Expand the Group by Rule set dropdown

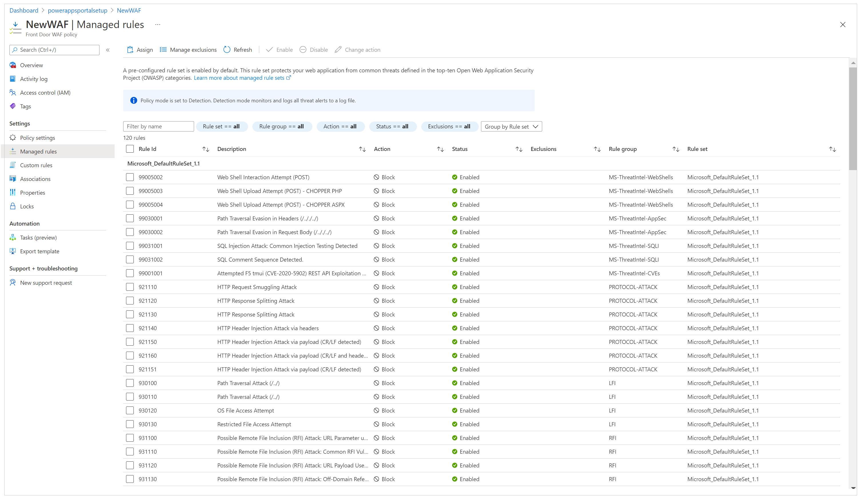click(511, 126)
